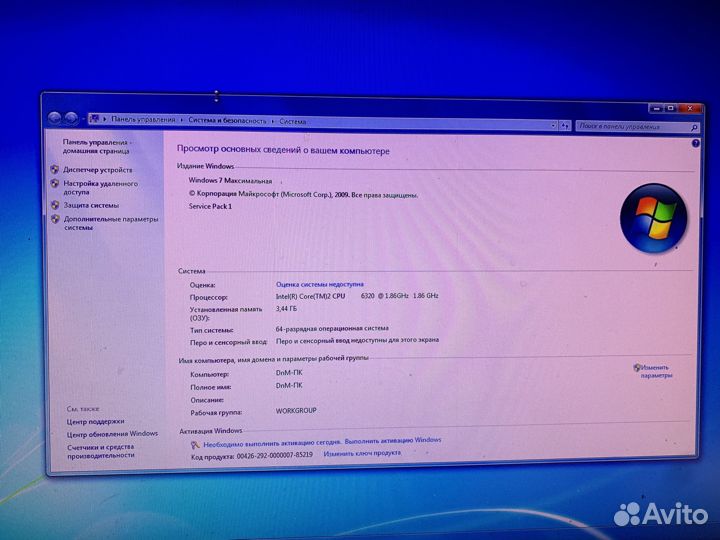The image size is (720, 540).
Task: Close the System window
Action: 690,109
